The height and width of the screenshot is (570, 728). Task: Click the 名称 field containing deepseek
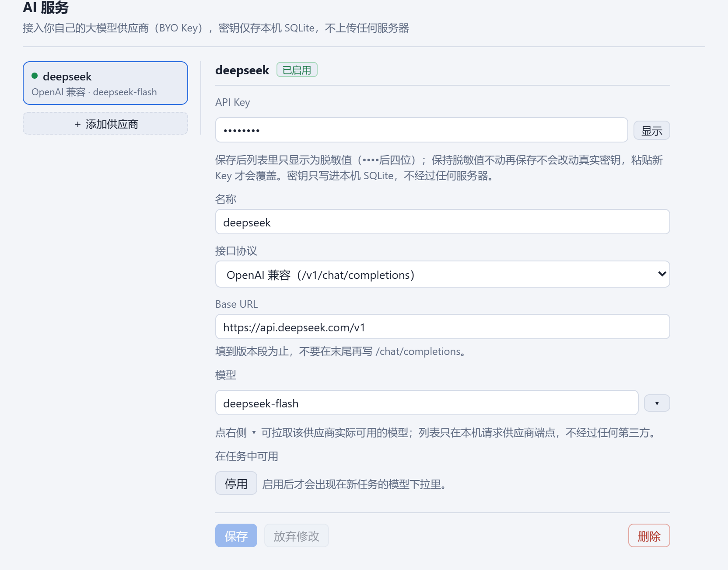pos(443,222)
